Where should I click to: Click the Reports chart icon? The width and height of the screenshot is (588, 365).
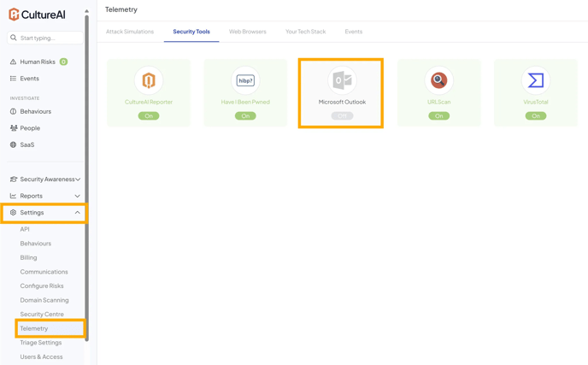click(x=13, y=196)
